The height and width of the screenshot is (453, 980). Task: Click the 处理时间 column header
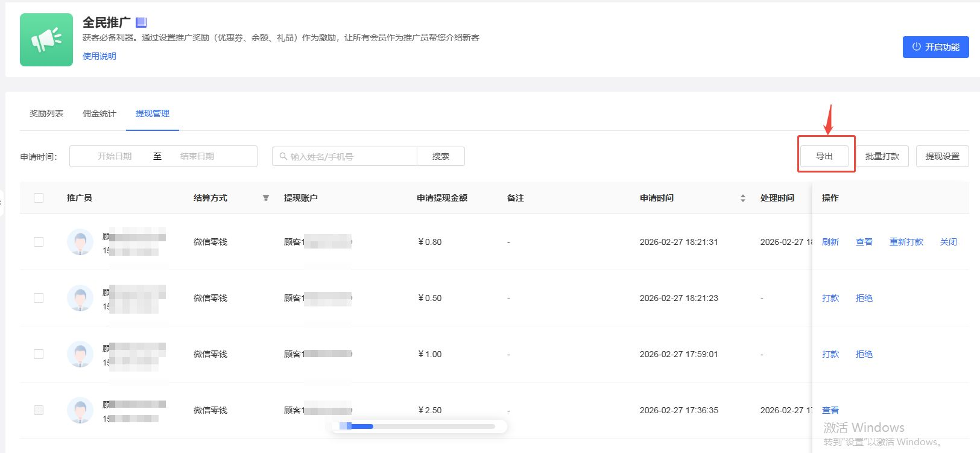[777, 198]
